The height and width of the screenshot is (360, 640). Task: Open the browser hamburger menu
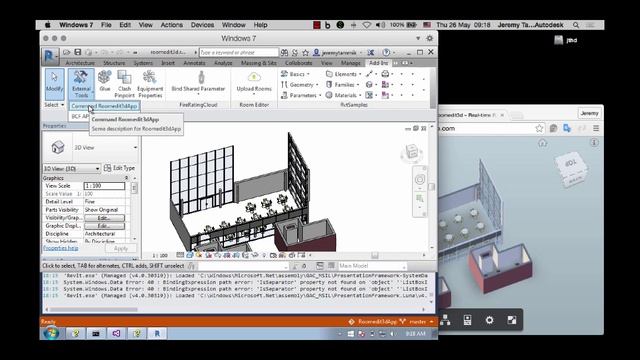[x=596, y=129]
